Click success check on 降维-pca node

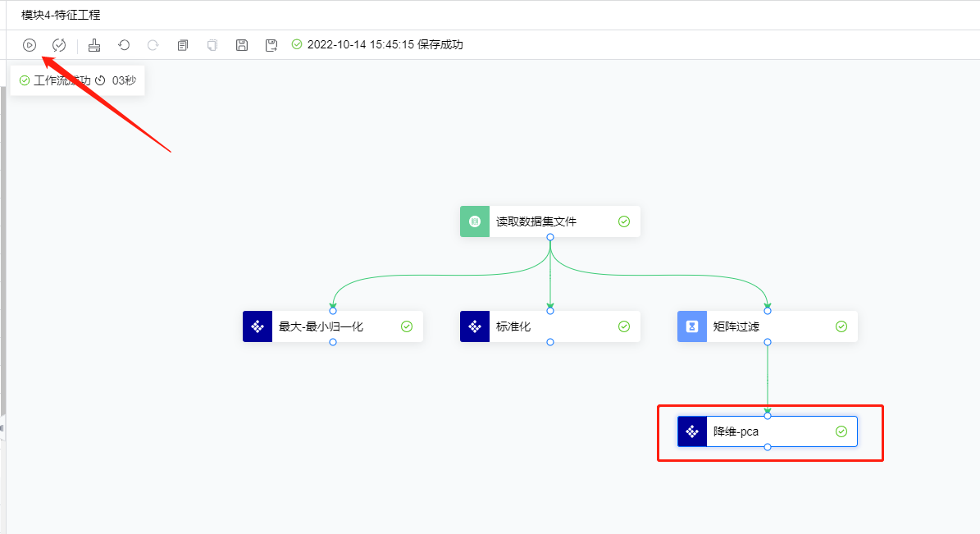(841, 431)
